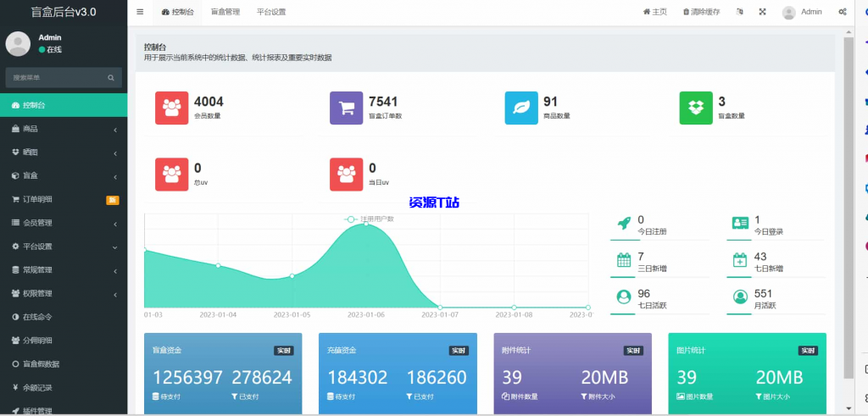
Task: Open the language switch icon
Action: tap(740, 12)
